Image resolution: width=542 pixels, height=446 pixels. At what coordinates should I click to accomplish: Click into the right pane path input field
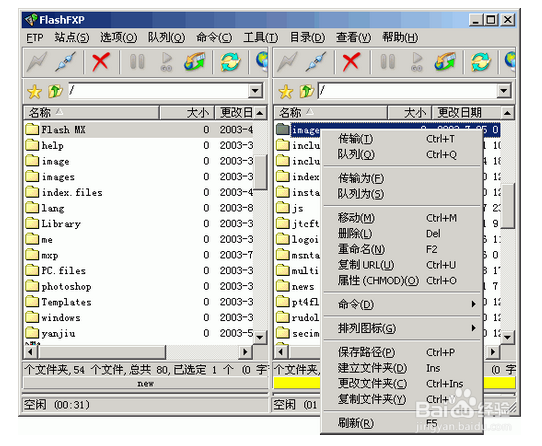(x=408, y=91)
